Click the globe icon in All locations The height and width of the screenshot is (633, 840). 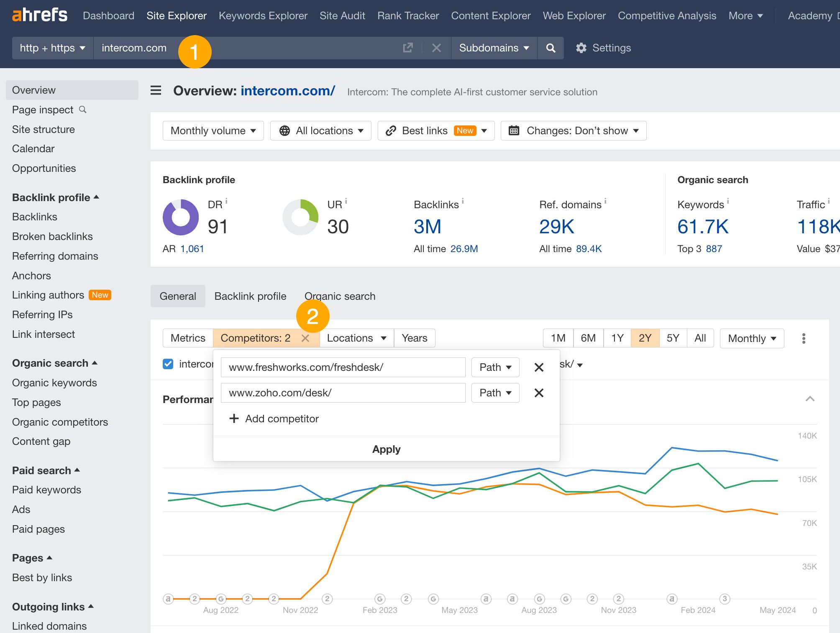click(x=284, y=131)
